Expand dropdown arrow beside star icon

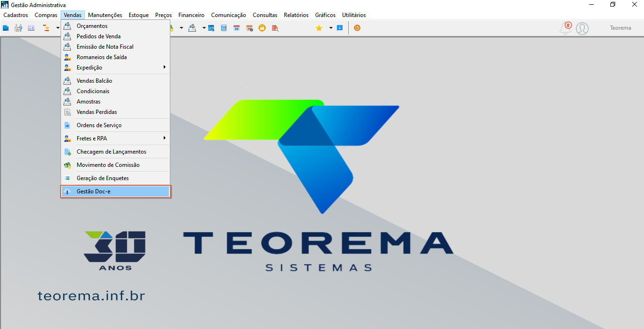[331, 28]
